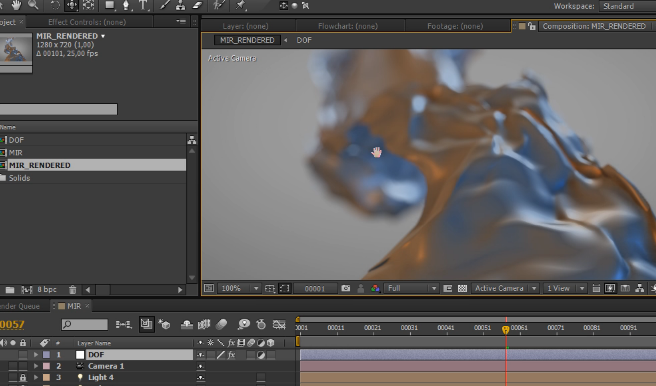
Task: Create a new folder in Project panel
Action: click(10, 289)
